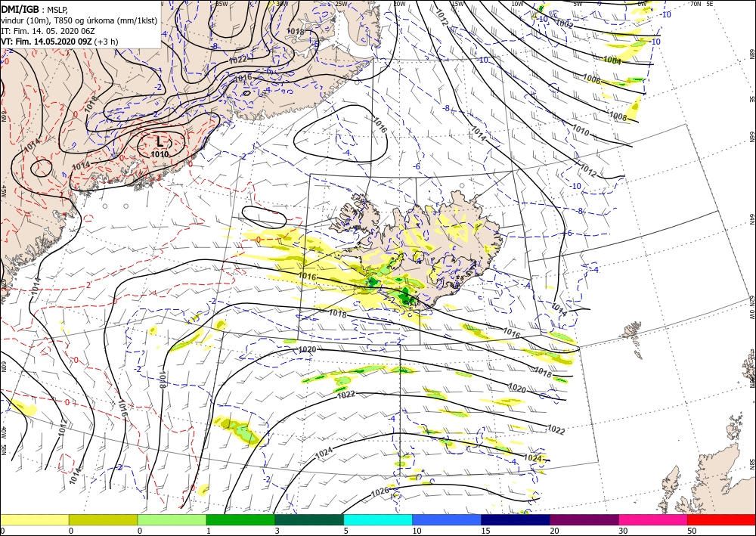756x536 pixels.
Task: Click the "L" low pressure marker over Greenland
Action: [160, 141]
